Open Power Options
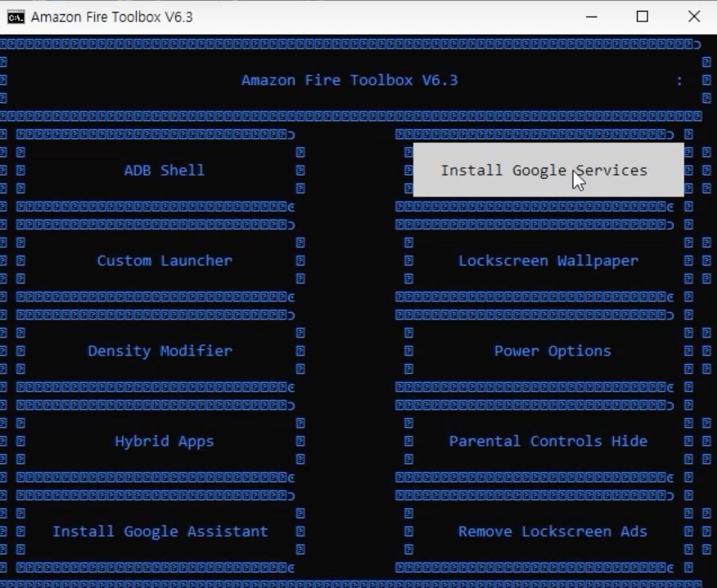 (553, 351)
